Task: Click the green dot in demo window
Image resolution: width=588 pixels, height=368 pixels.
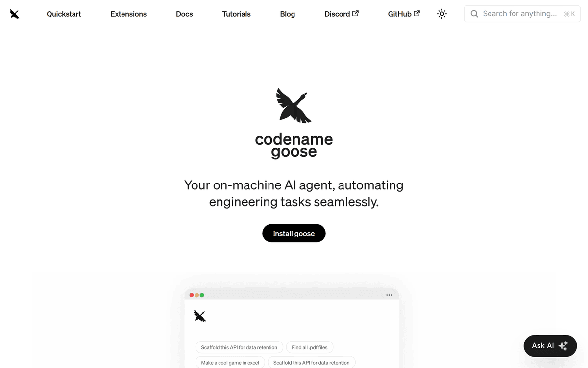Action: (202, 295)
